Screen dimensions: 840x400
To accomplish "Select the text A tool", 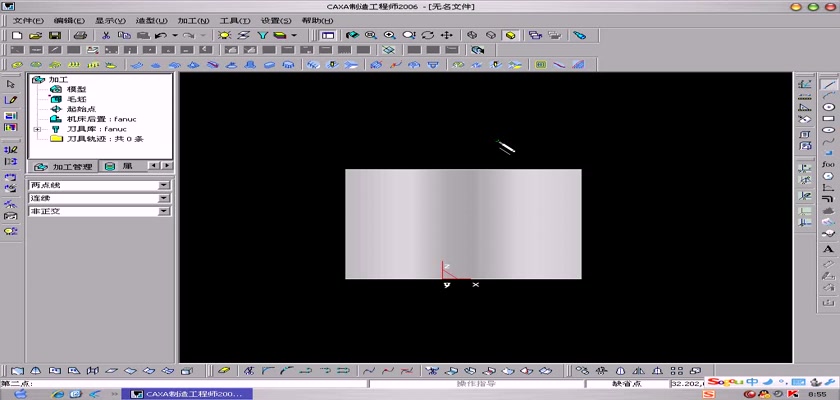I will 828,250.
